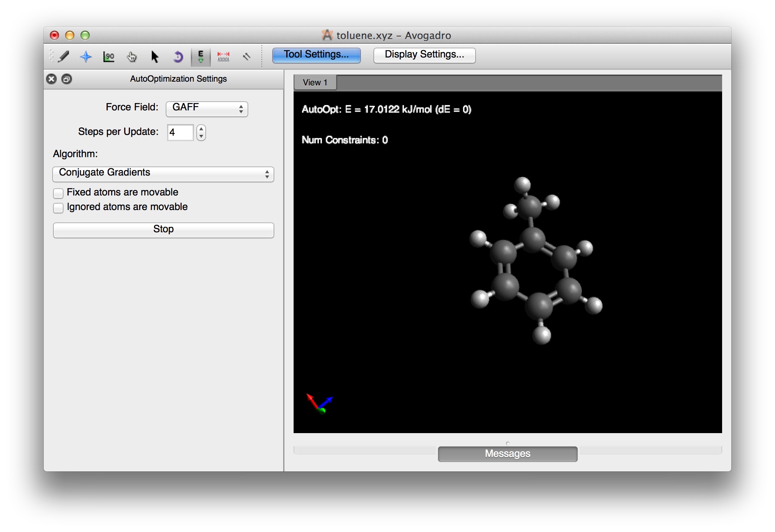Screen dimensions: 775x532
Task: Click the Stop optimization button
Action: click(x=163, y=230)
